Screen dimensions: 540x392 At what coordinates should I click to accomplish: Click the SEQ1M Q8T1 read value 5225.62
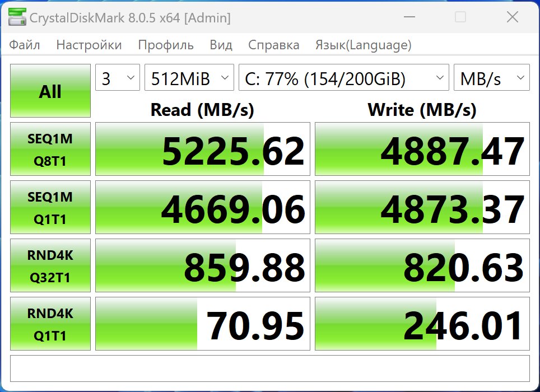point(203,149)
